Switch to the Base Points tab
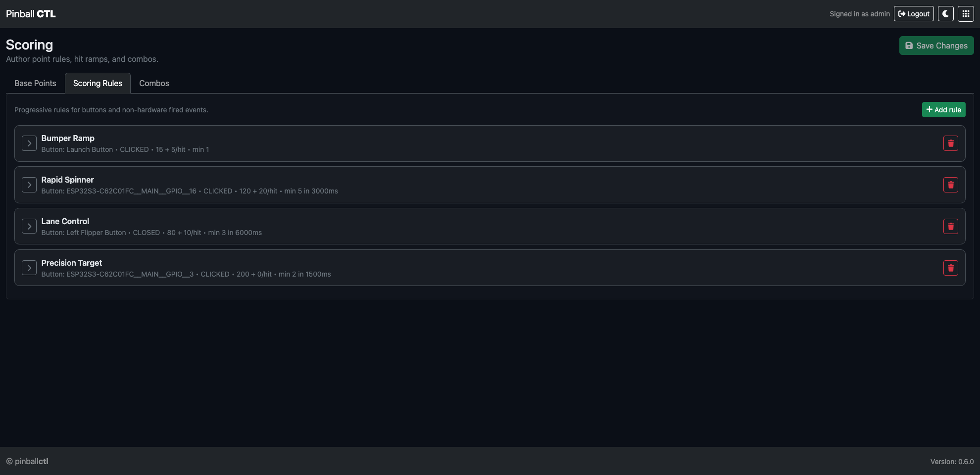 coord(35,83)
